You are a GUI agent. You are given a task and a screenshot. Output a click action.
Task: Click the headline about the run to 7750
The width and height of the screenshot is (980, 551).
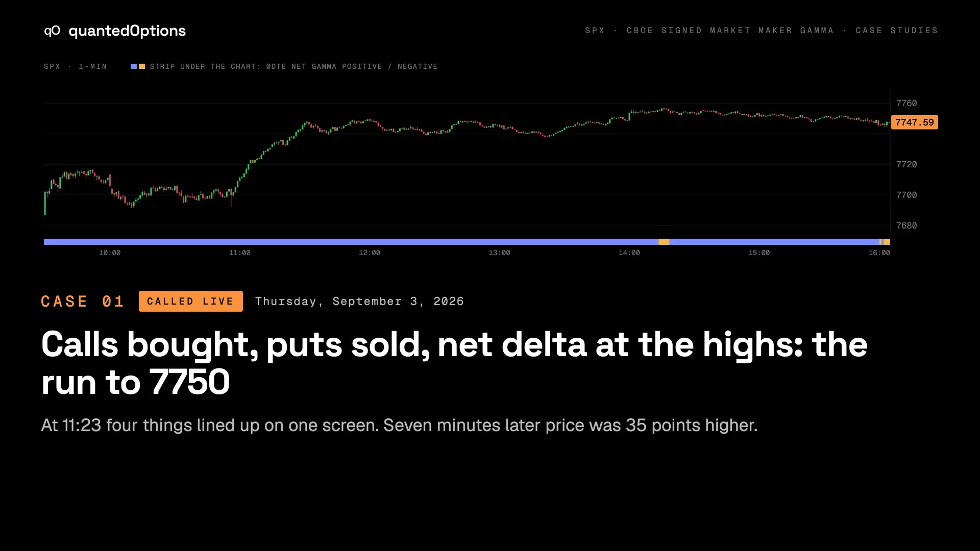click(x=454, y=363)
